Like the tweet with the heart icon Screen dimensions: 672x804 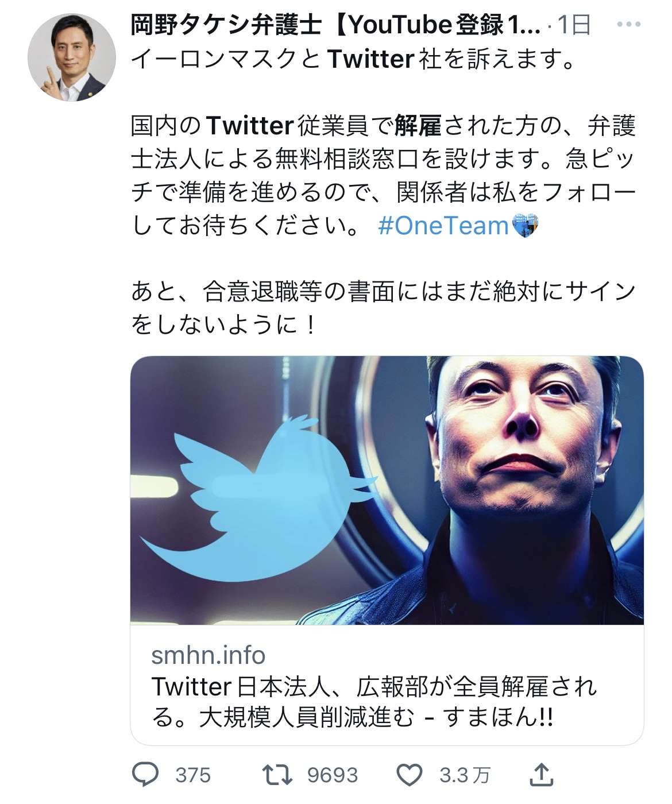pos(410,775)
